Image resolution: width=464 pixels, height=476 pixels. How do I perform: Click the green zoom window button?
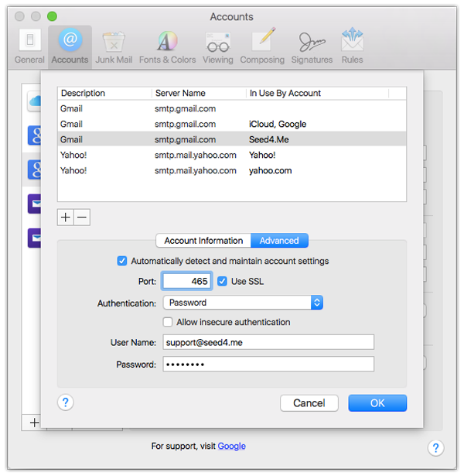pyautogui.click(x=52, y=16)
